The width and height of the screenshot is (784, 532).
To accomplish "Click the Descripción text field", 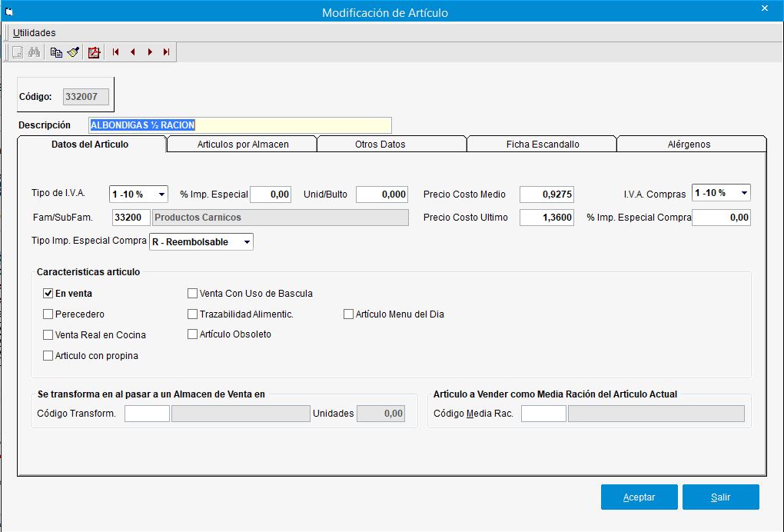I will click(x=240, y=125).
